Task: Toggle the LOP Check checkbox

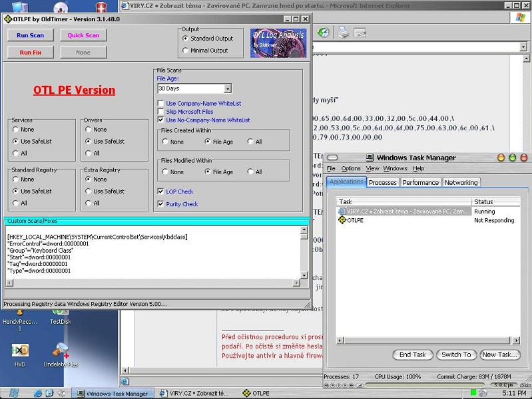Action: point(161,192)
